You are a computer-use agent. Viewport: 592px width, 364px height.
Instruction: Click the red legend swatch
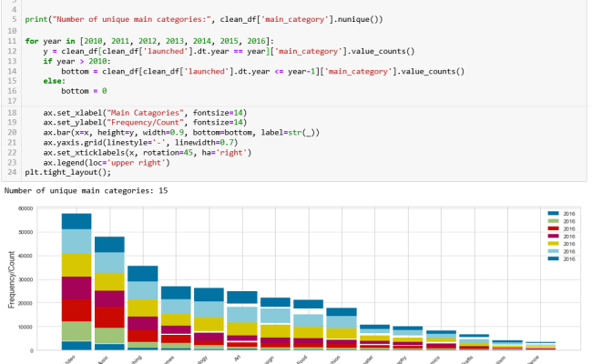pyautogui.click(x=553, y=228)
